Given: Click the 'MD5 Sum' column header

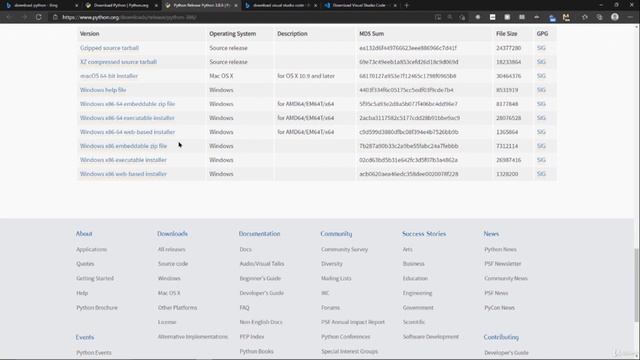Looking at the screenshot, I should pyautogui.click(x=371, y=34).
